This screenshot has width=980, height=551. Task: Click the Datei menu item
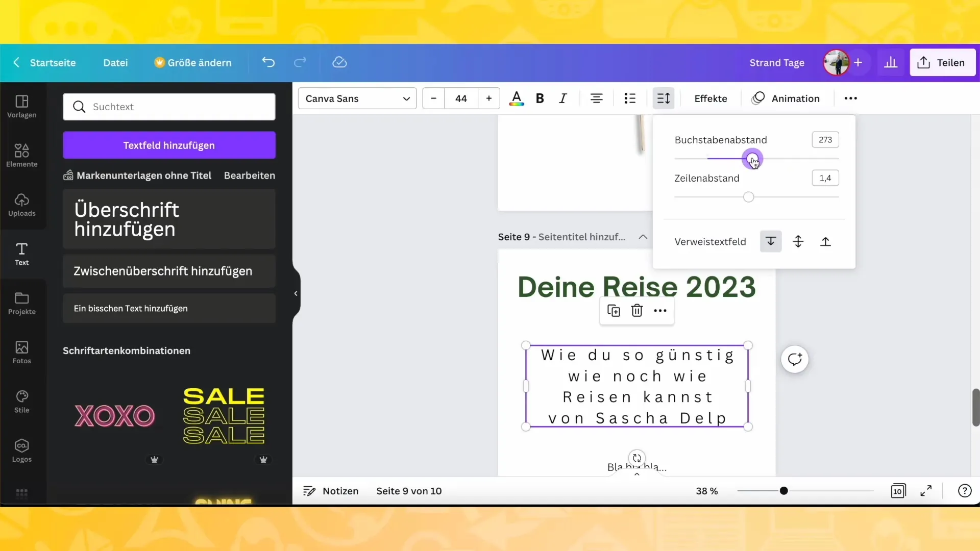coord(115,63)
